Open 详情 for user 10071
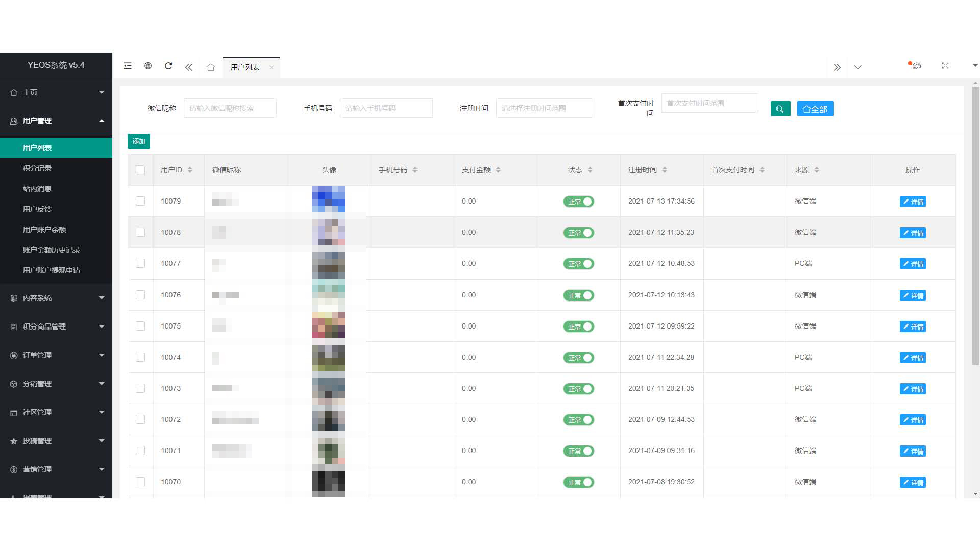The image size is (980, 551). click(913, 451)
